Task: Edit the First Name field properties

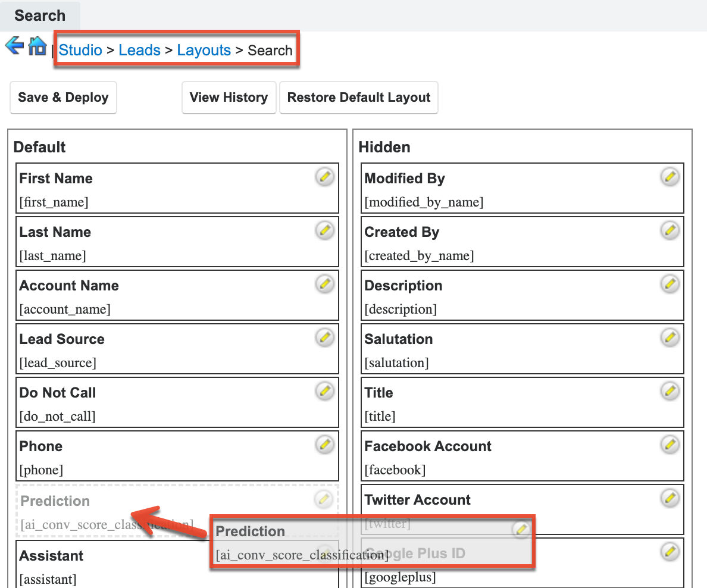Action: [x=324, y=176]
